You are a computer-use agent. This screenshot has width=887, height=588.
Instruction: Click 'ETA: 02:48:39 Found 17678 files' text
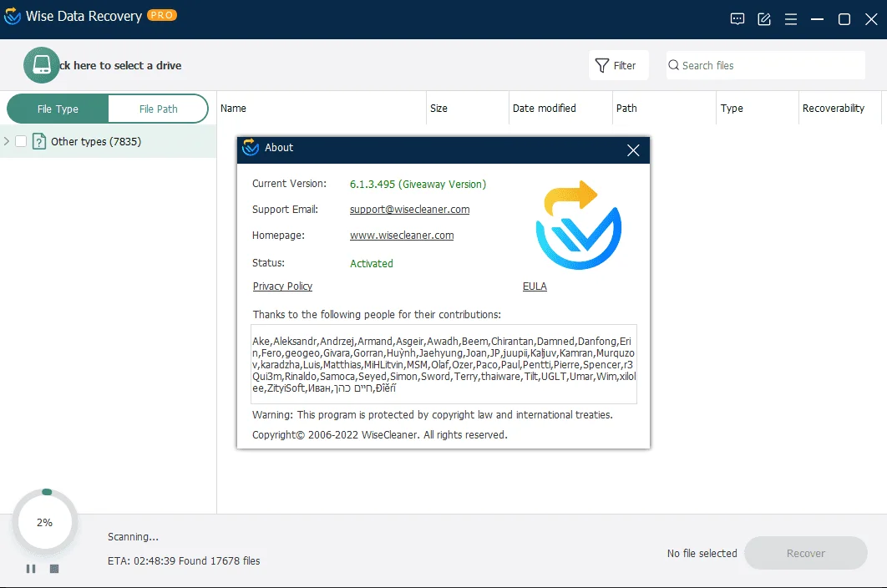pos(184,560)
